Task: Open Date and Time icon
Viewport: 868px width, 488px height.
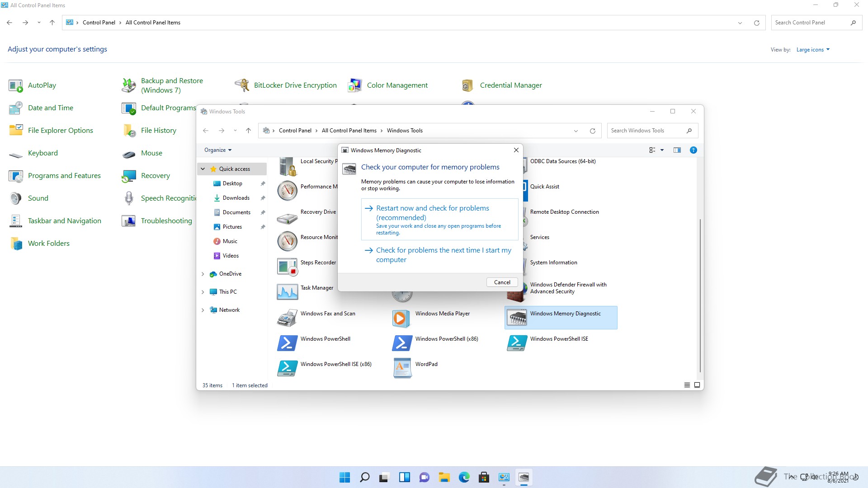Action: pyautogui.click(x=16, y=108)
